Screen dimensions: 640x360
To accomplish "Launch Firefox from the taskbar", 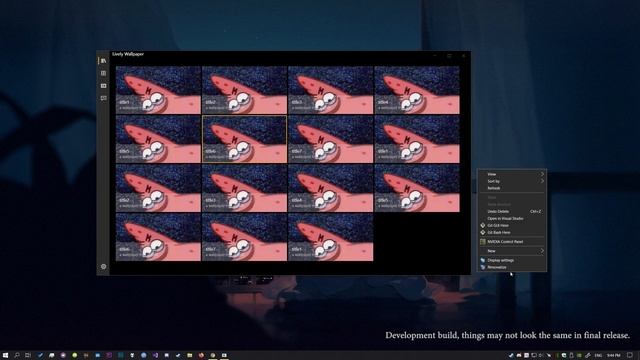I will click(201, 356).
